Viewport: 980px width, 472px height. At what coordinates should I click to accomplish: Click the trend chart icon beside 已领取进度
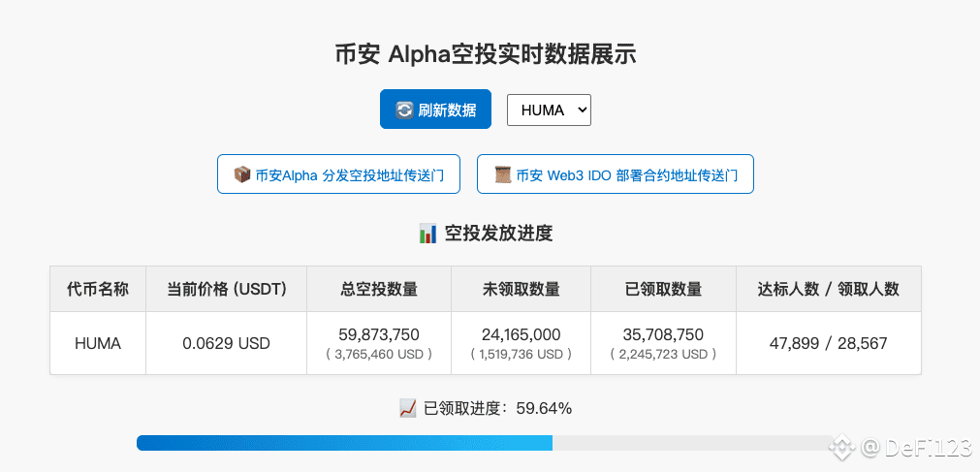point(407,409)
